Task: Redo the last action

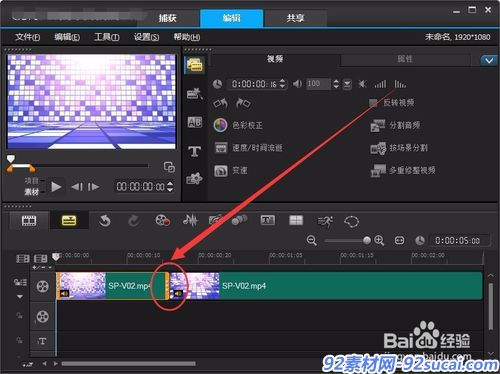Action: [x=134, y=221]
